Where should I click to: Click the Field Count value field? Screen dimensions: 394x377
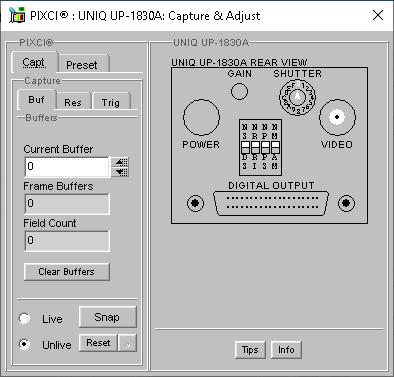[67, 240]
